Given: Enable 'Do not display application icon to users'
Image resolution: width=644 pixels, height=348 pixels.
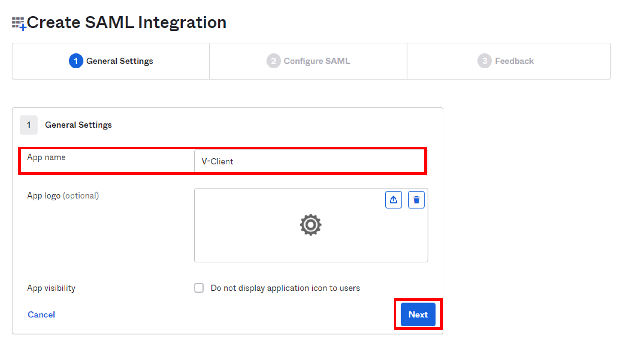Looking at the screenshot, I should [x=199, y=288].
